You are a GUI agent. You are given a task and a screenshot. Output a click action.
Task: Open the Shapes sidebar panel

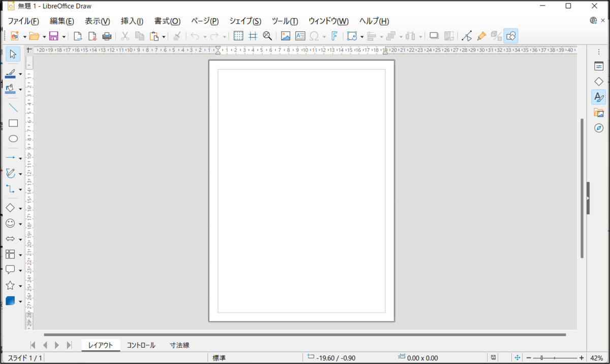point(598,81)
